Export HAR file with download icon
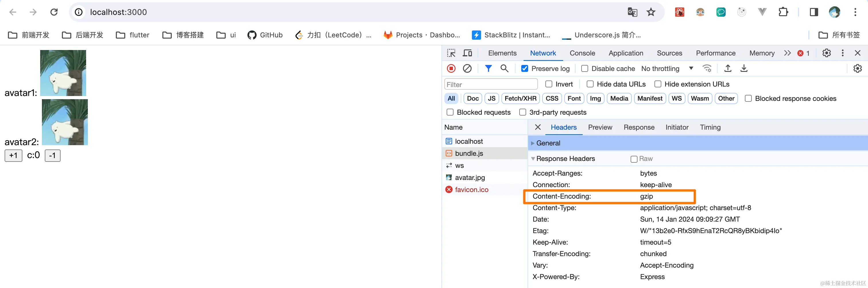Viewport: 868px width, 288px height. click(744, 68)
